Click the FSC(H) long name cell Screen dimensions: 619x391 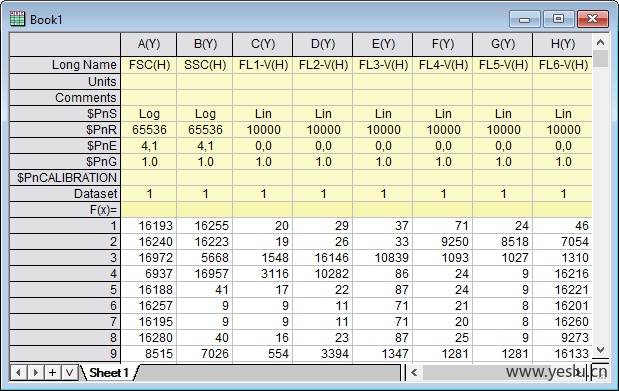pyautogui.click(x=149, y=65)
